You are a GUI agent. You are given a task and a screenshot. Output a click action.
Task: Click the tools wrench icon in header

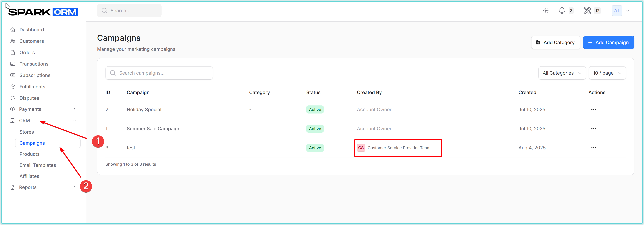coord(587,11)
